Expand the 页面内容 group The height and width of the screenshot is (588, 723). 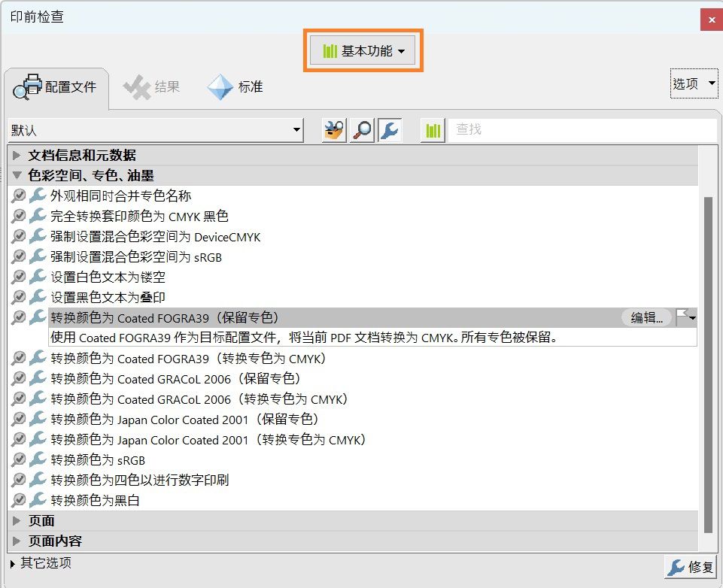point(17,541)
